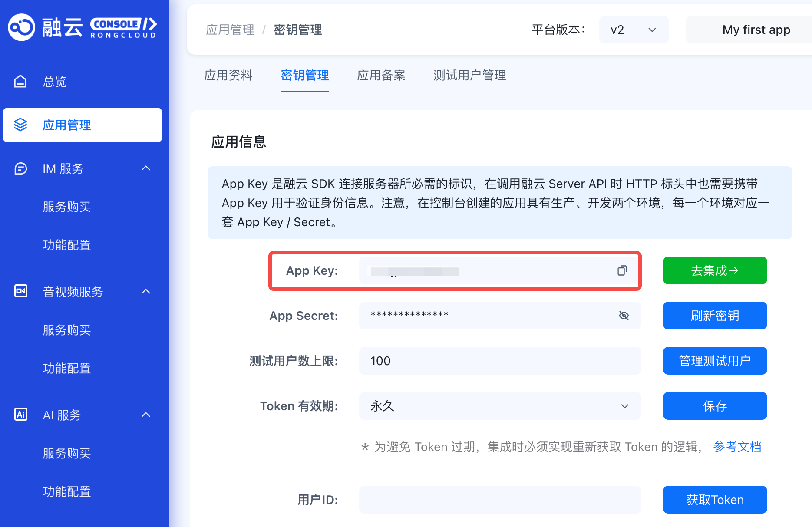Collapse the IM 服务 menu section
The height and width of the screenshot is (527, 812).
146,168
